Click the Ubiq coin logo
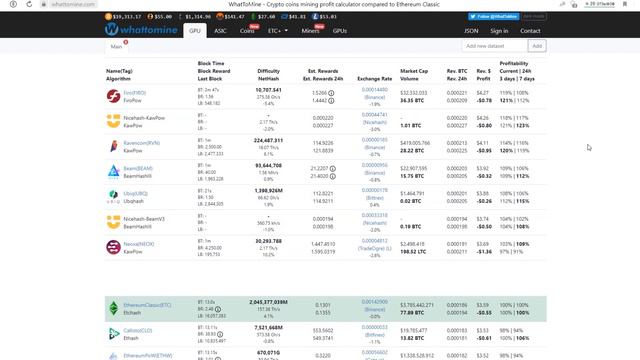 click(x=113, y=197)
